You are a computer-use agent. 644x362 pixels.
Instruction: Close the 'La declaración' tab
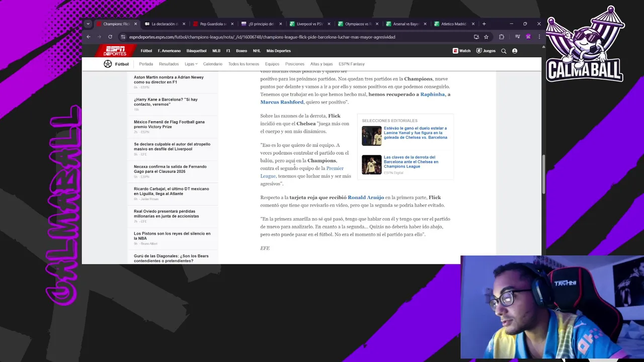point(184,24)
